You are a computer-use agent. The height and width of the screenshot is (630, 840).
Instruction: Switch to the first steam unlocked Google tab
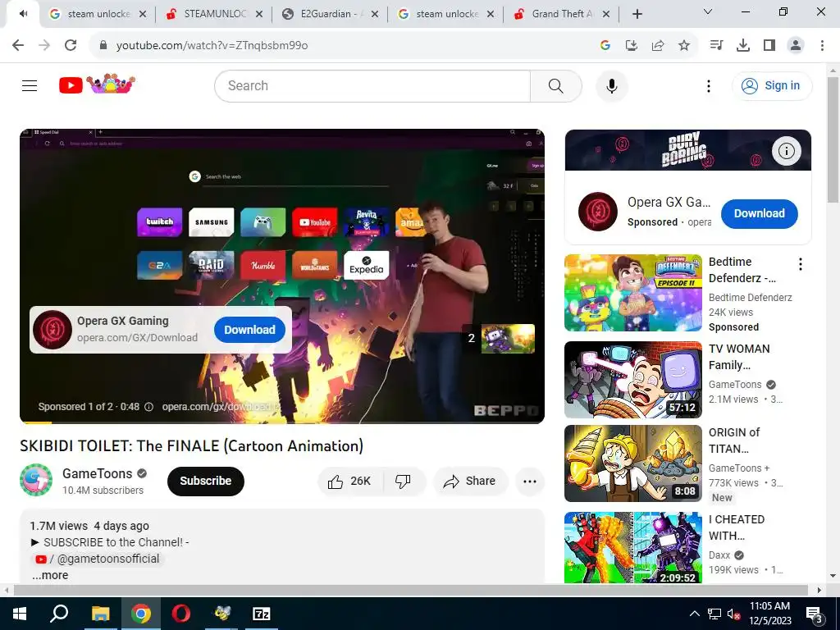coord(98,14)
